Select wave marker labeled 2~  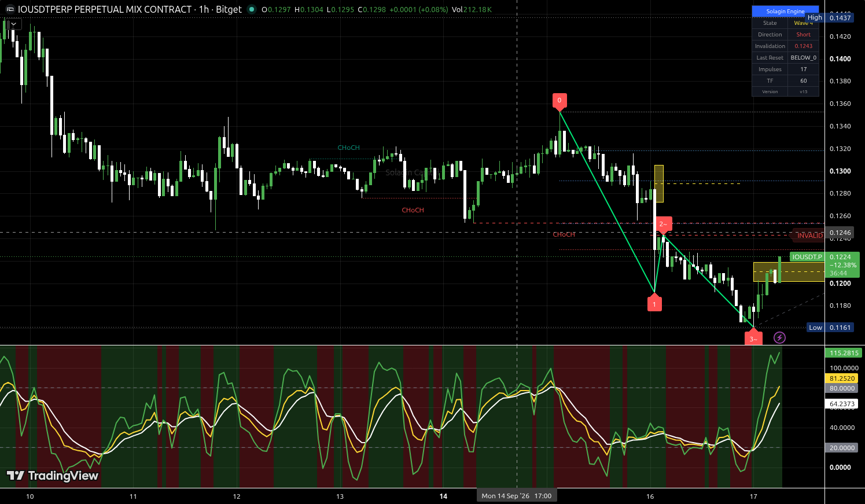663,225
